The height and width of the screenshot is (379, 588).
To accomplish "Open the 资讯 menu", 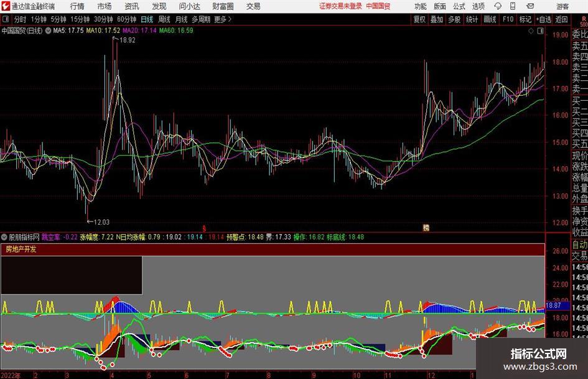I will [132, 6].
